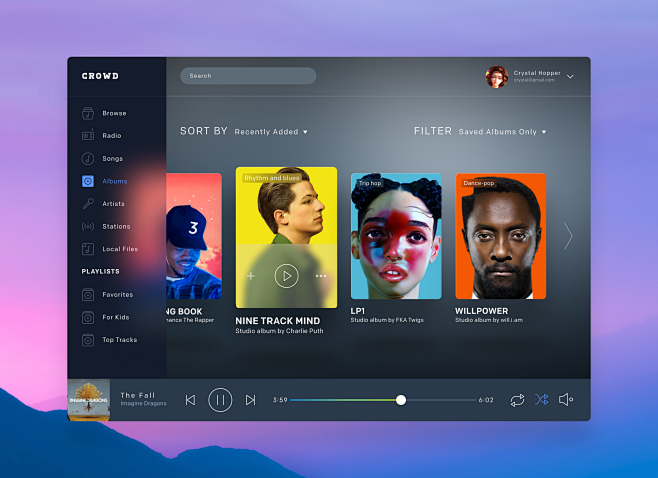
Task: Mute the volume speaker icon
Action: pos(566,400)
